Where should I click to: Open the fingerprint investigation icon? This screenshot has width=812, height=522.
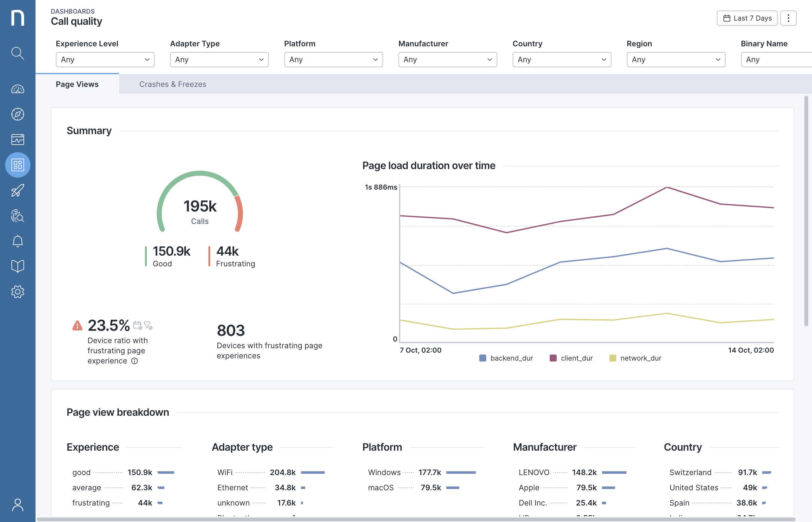(x=18, y=216)
